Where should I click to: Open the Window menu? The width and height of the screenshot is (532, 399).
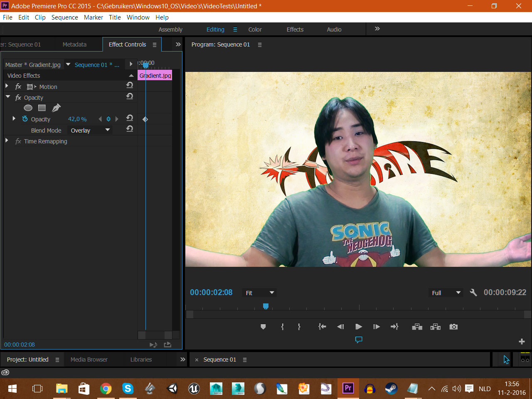tap(138, 17)
